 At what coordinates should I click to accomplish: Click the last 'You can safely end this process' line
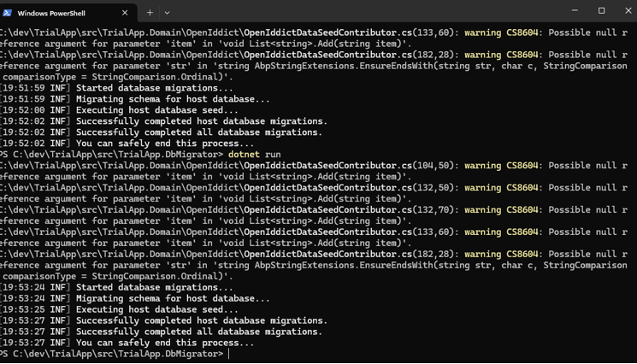[164, 343]
